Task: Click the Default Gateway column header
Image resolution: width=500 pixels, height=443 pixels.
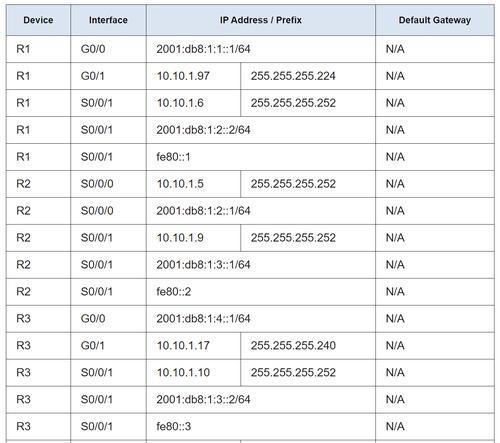Action: coord(435,20)
